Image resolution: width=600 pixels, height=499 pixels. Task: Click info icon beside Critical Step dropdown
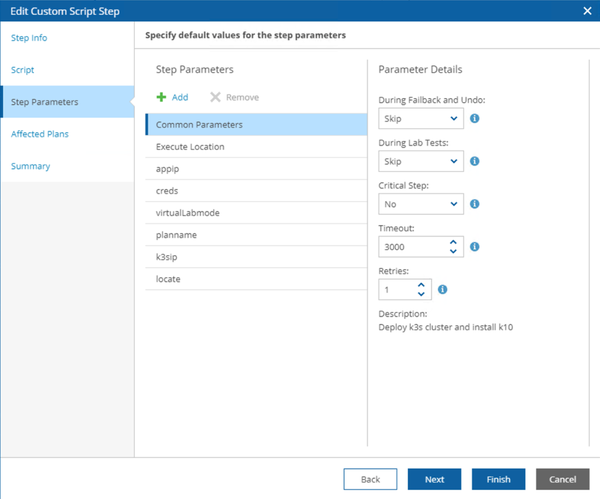tap(475, 204)
